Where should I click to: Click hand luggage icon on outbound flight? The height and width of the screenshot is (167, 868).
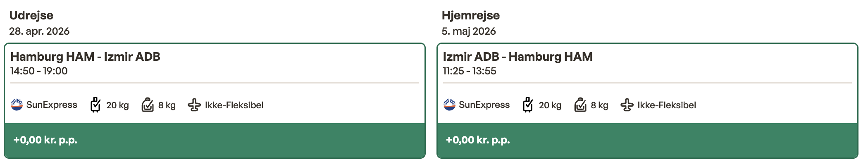point(148,105)
